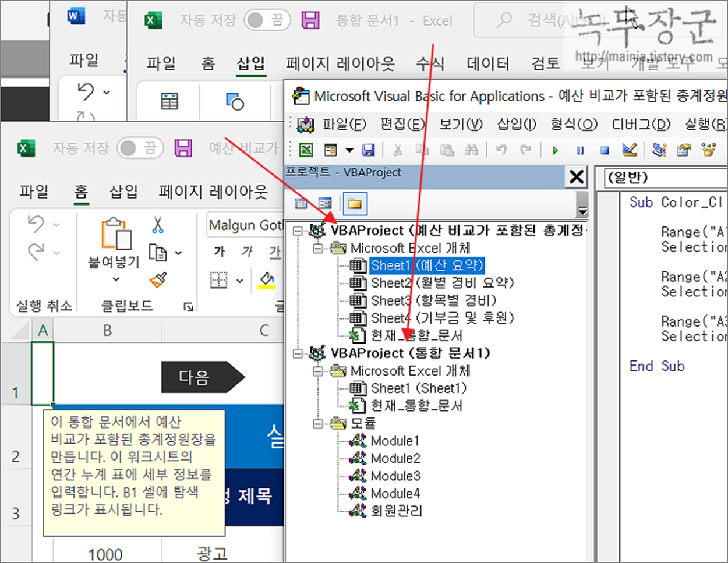Click View Microsoft Excel icon in VBA toolbar
This screenshot has height=563, width=728.
(306, 150)
